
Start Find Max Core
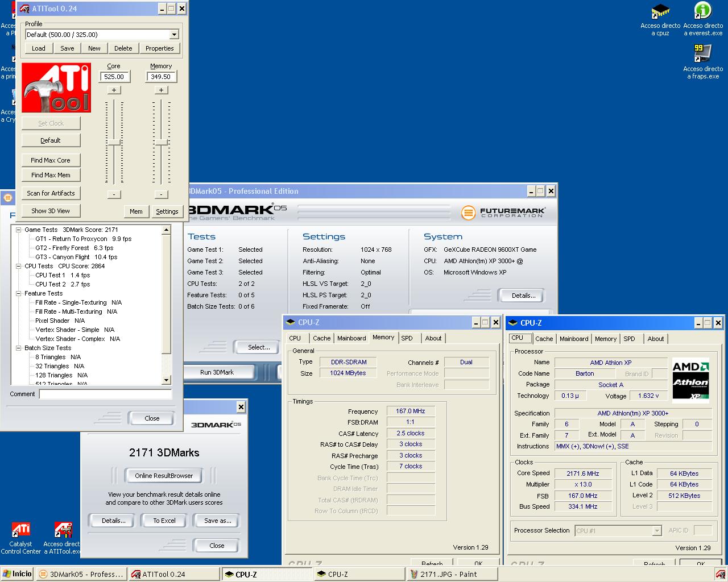click(x=51, y=160)
